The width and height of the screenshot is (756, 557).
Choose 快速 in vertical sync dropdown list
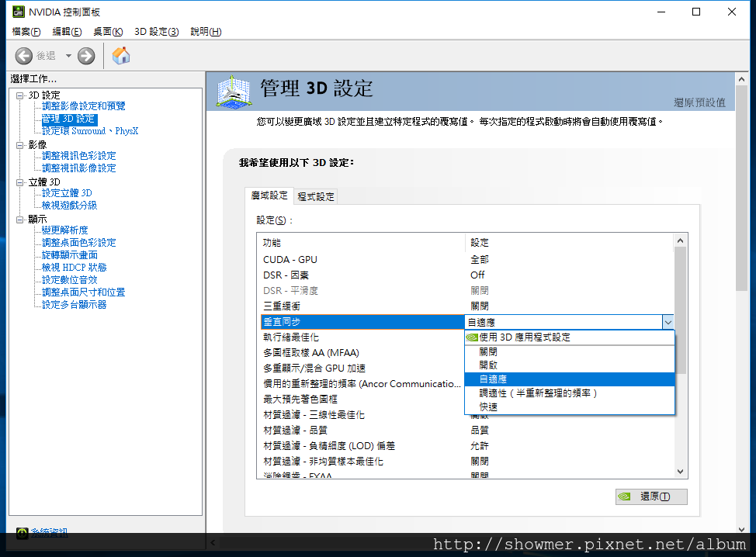(570, 407)
